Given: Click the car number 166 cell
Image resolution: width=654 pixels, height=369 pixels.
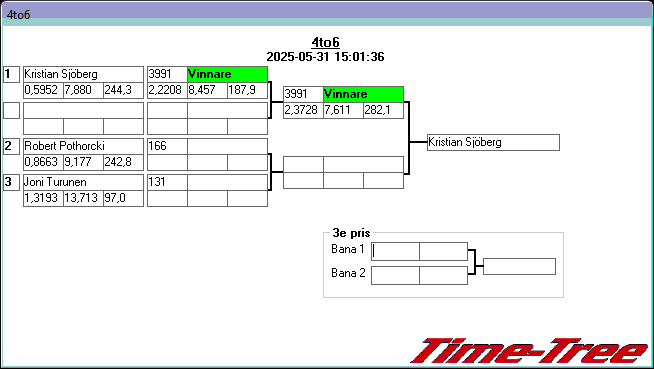Looking at the screenshot, I should coord(167,146).
